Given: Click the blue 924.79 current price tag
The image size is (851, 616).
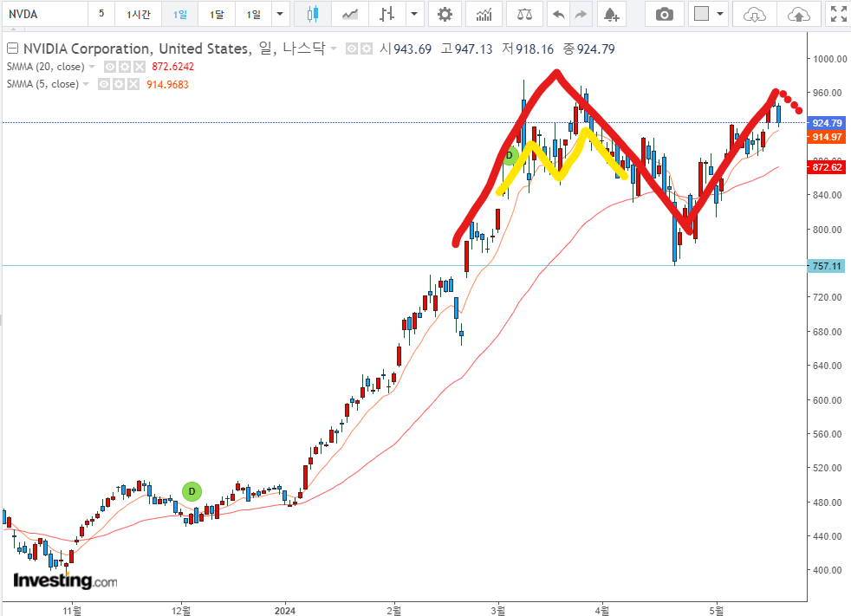Looking at the screenshot, I should (827, 123).
